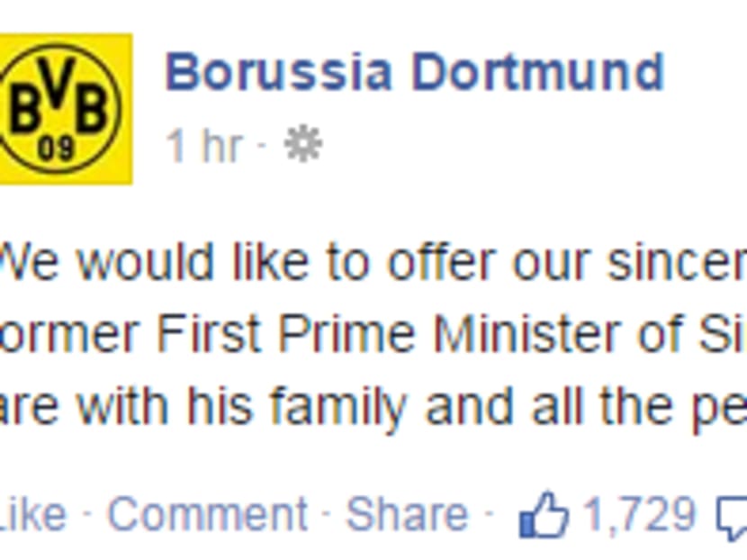View the 1,729 likes count

[639, 515]
